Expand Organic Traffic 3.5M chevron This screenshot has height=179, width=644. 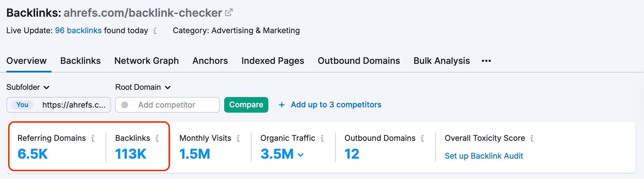[301, 155]
